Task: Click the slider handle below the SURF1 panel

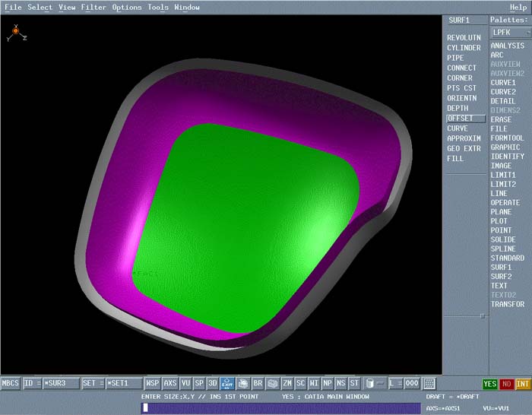Action: 482,315
